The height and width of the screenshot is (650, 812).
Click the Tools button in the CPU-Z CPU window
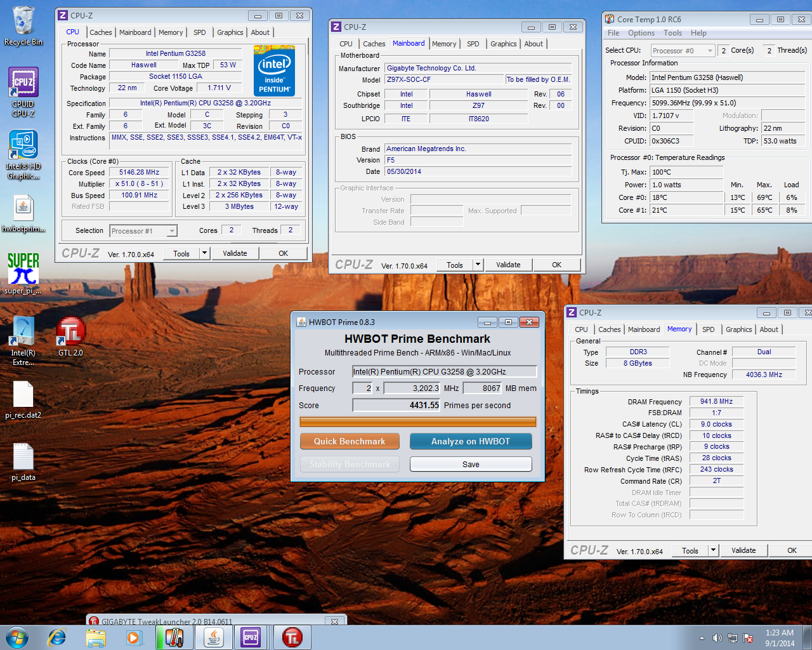click(181, 253)
